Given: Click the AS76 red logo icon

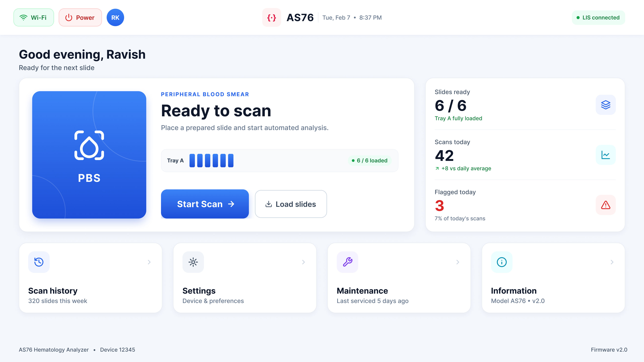Looking at the screenshot, I should point(272,17).
